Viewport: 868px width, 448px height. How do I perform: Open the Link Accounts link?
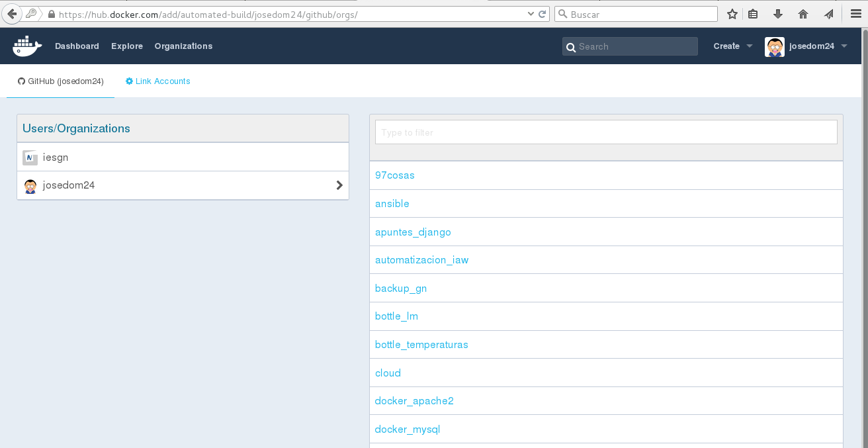click(158, 81)
